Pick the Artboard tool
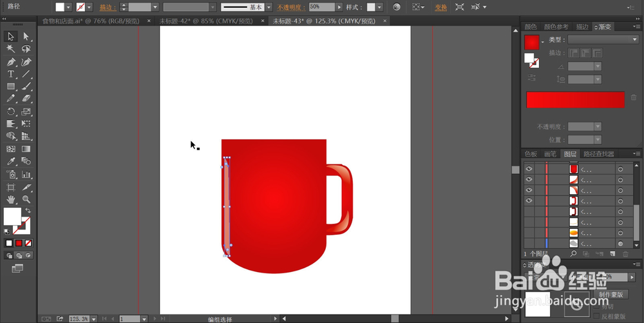 (x=11, y=188)
